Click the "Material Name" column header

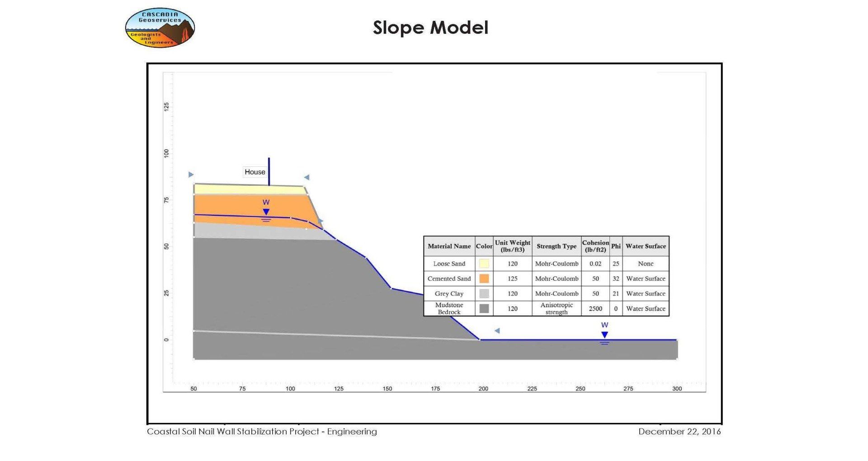[x=449, y=246]
